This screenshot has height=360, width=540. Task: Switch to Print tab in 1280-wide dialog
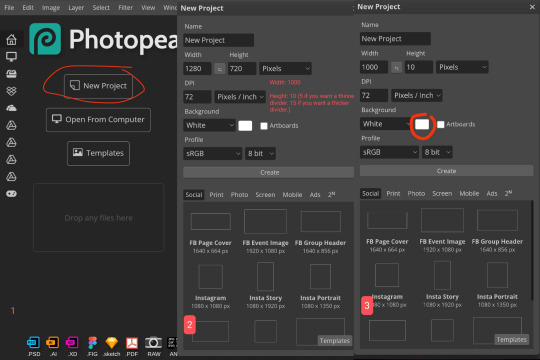click(216, 195)
